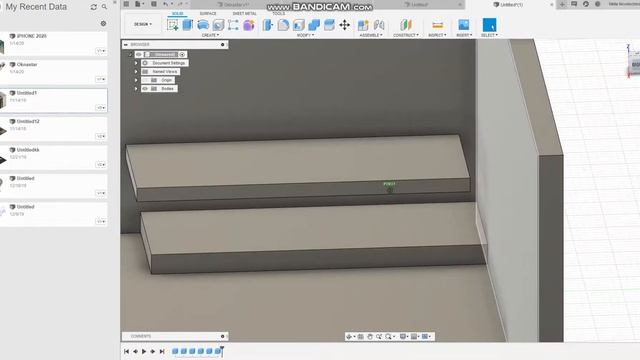Screen dimensions: 640x360
Task: Select the Extrude tool
Action: (x=188, y=25)
